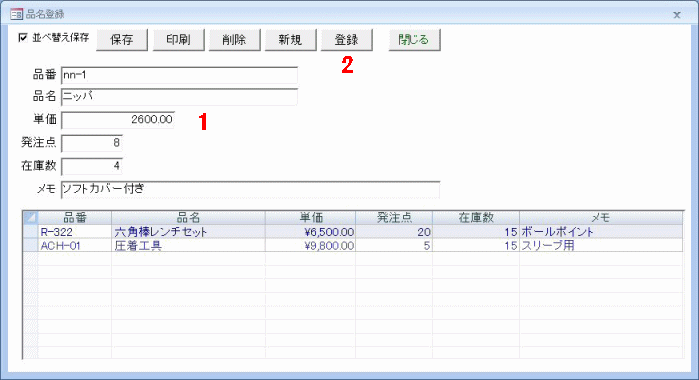Click 在庫数 cell in ACH-01 row

coord(476,245)
